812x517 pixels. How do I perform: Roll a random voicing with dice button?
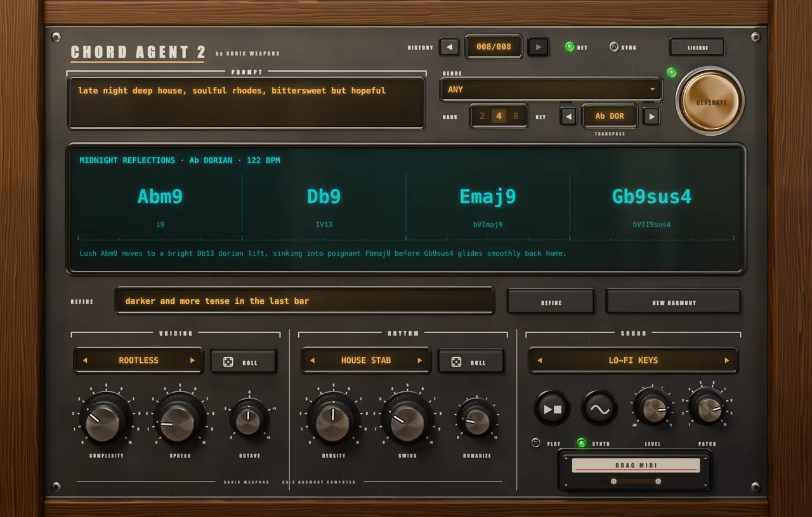point(244,362)
